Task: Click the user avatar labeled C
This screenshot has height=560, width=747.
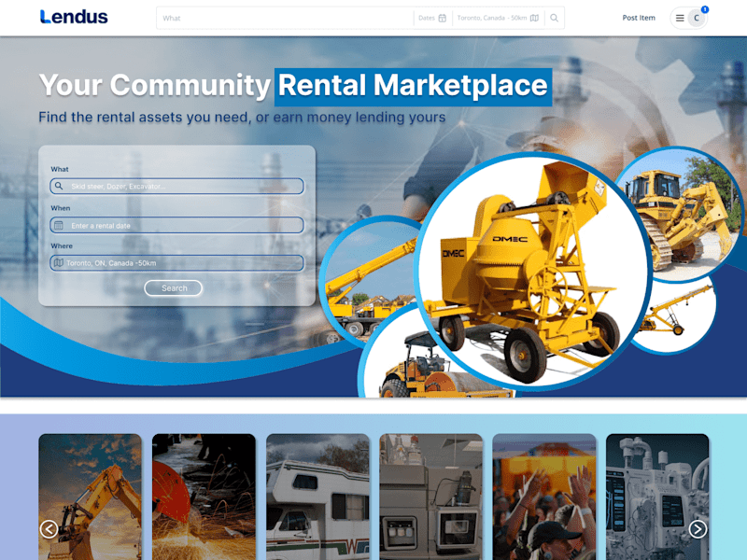Action: 696,18
